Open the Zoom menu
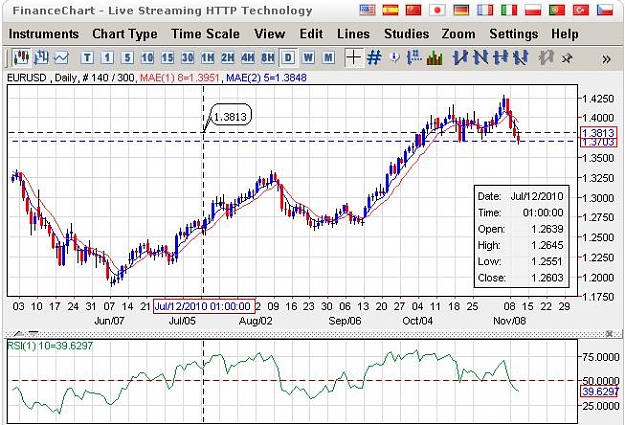Image resolution: width=625 pixels, height=425 pixels. (458, 34)
